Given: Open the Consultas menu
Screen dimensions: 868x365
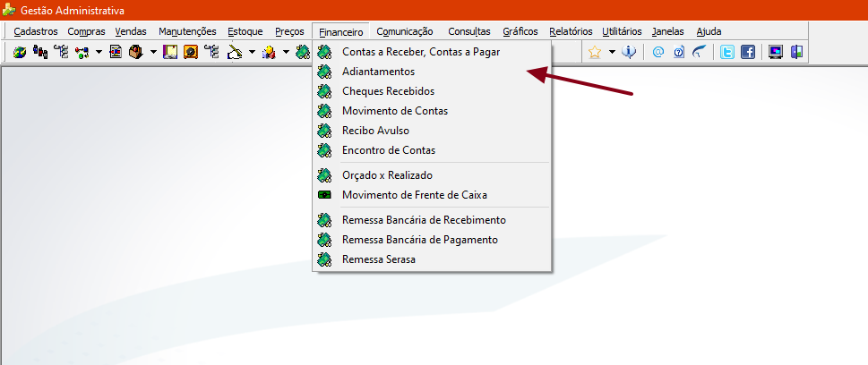Looking at the screenshot, I should (469, 31).
